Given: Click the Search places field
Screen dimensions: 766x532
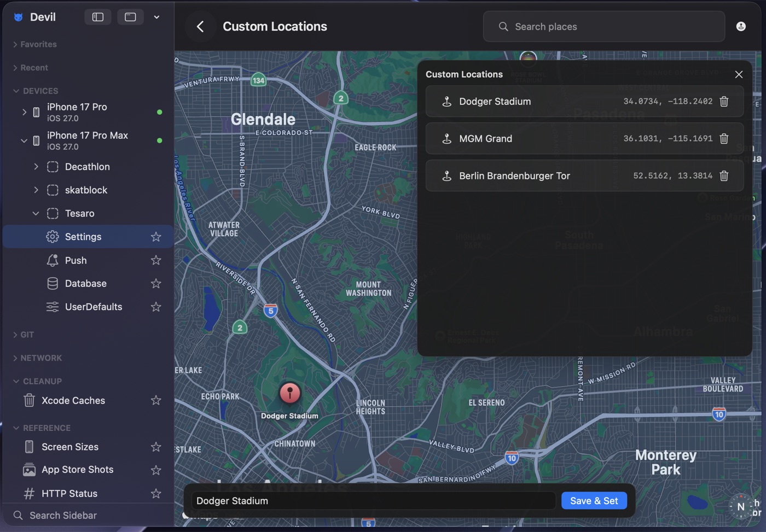Looking at the screenshot, I should tap(604, 26).
